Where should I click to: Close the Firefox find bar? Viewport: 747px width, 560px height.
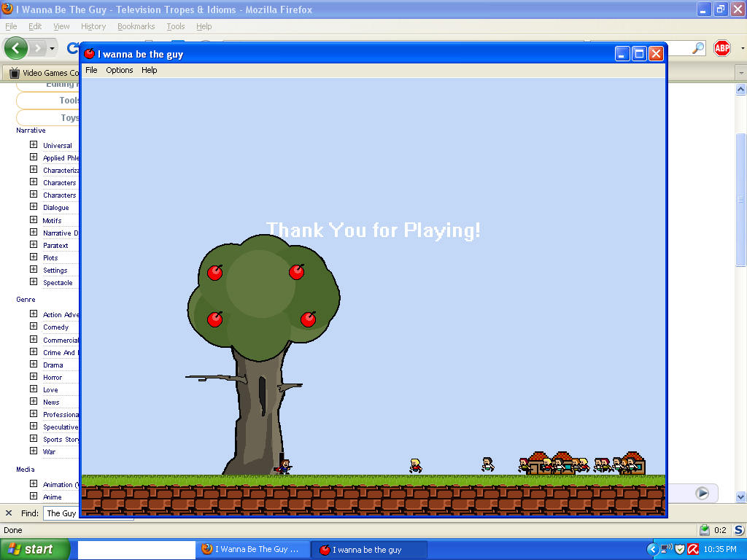pyautogui.click(x=9, y=513)
